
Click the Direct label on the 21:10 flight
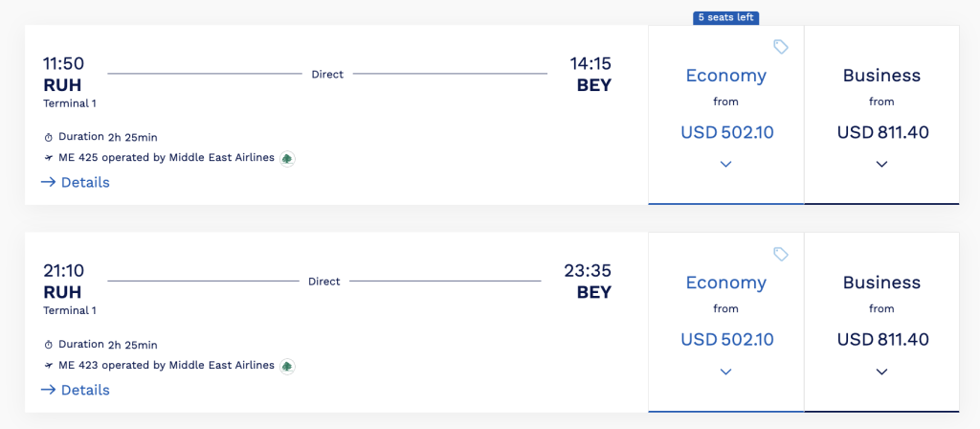(x=323, y=282)
